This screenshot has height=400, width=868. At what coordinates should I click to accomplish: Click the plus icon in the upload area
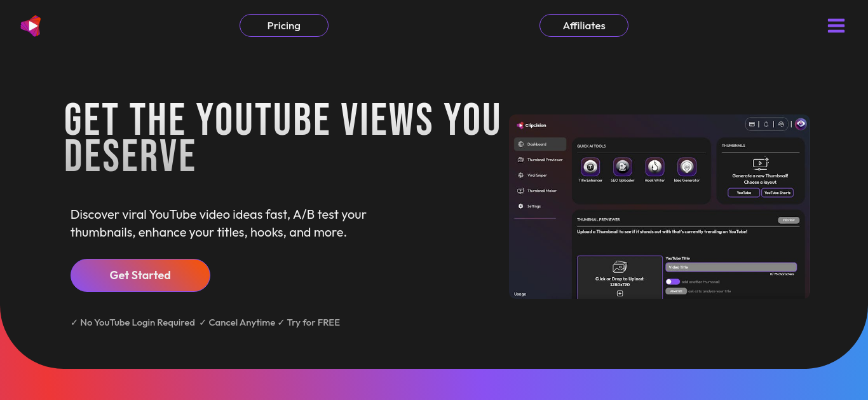point(620,293)
